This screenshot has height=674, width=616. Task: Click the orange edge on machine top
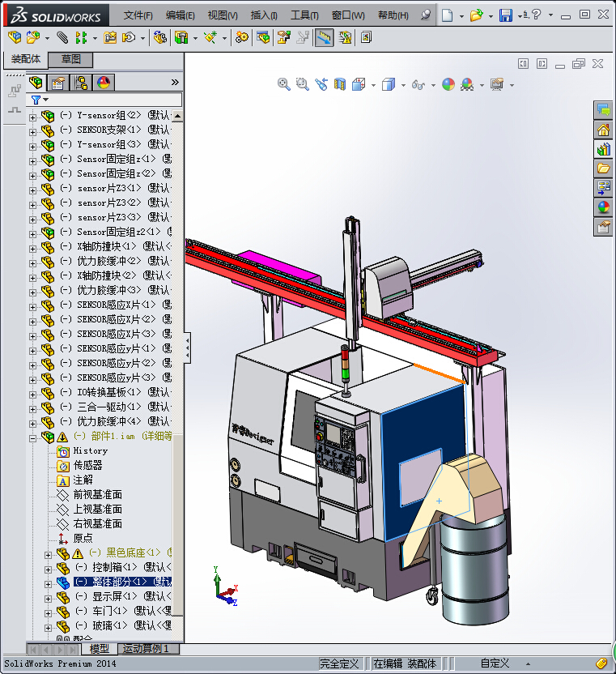(x=440, y=373)
